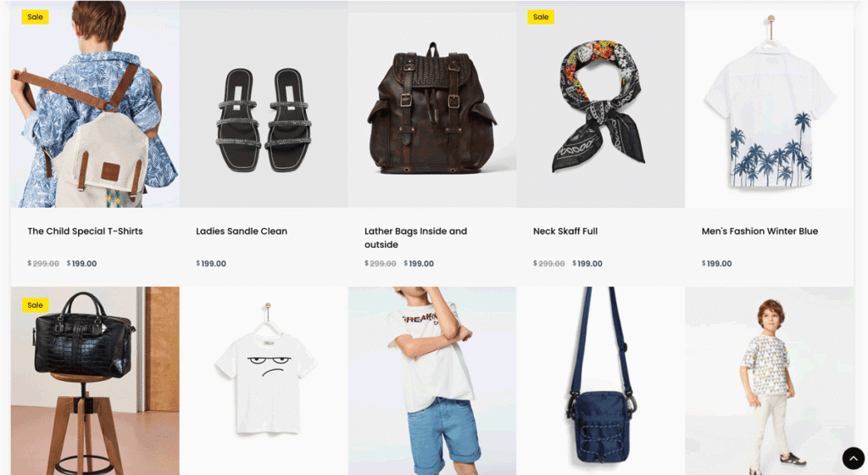Select the navy crossbody bag image
The height and width of the screenshot is (475, 868).
(601, 381)
